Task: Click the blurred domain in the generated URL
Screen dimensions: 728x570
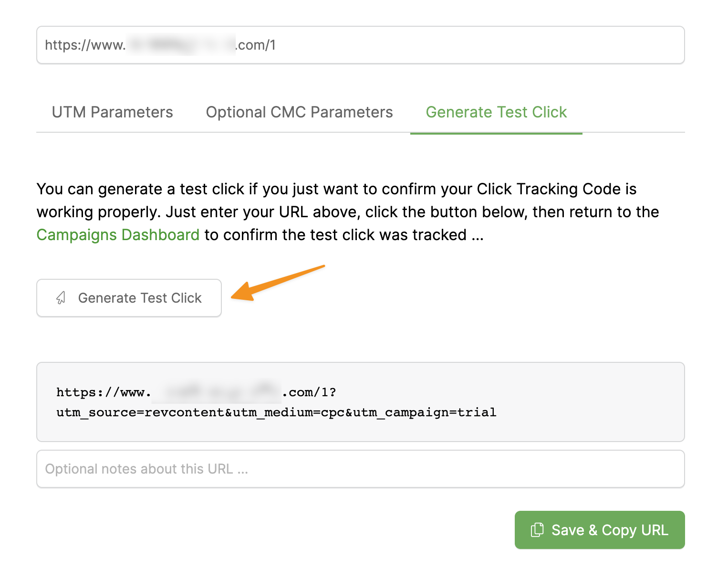Action: [x=217, y=392]
